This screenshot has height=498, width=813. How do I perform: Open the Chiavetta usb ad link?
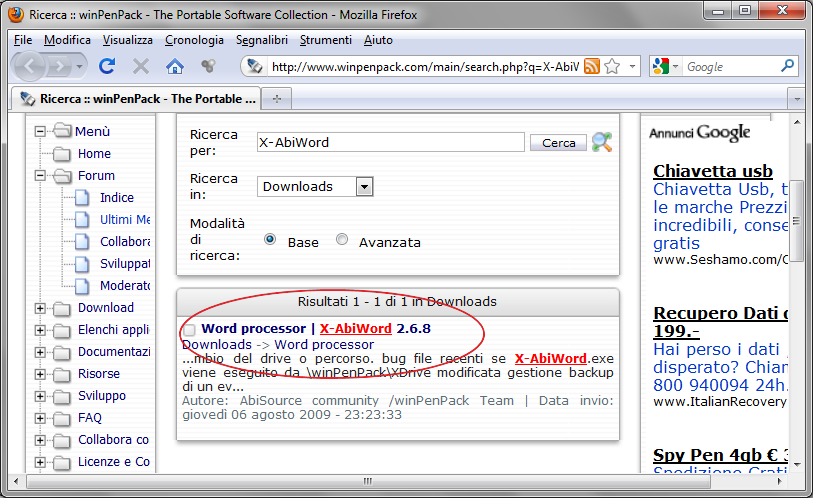(713, 171)
